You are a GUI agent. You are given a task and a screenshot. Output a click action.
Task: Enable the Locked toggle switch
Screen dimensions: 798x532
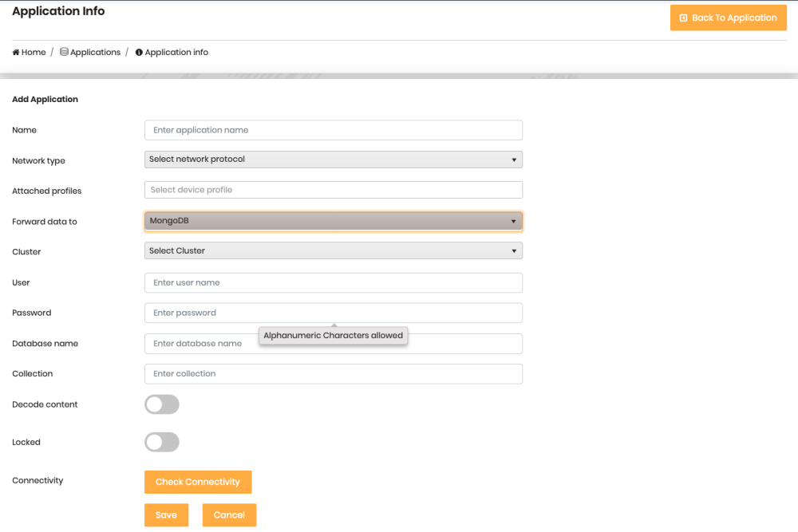[162, 442]
